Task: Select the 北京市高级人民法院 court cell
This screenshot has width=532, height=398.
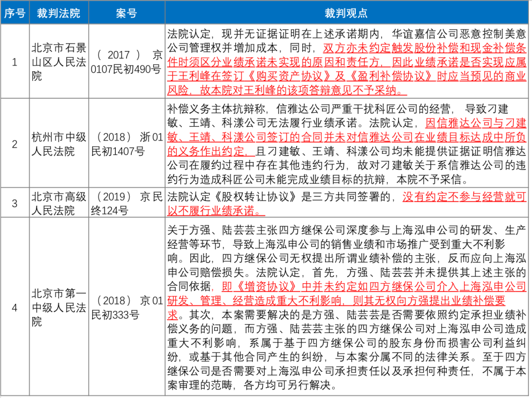Action: click(58, 203)
